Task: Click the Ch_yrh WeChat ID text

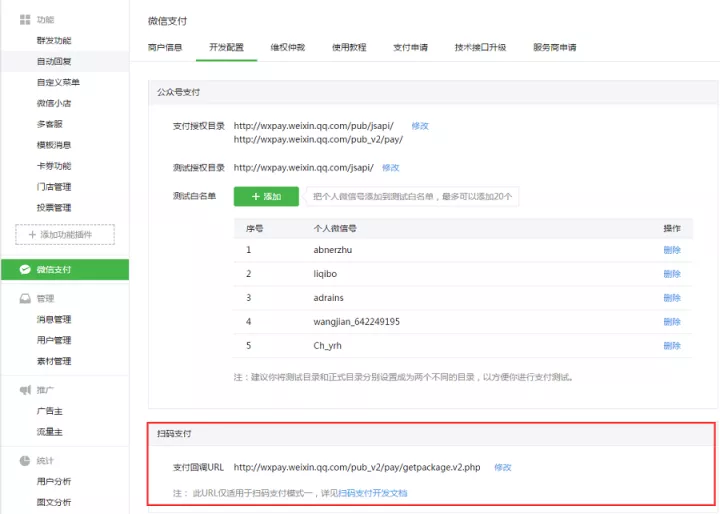Action: (327, 345)
